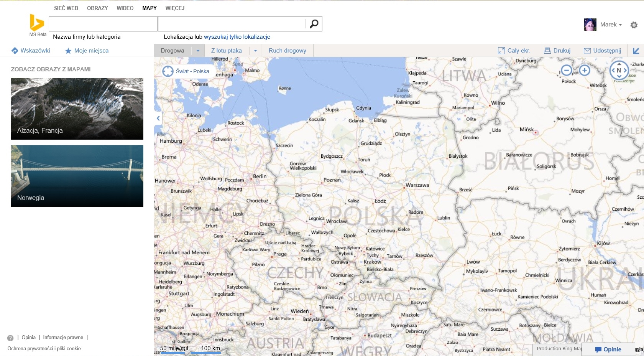Open the WIĘCEJ menu
Image resolution: width=644 pixels, height=356 pixels.
[x=175, y=8]
